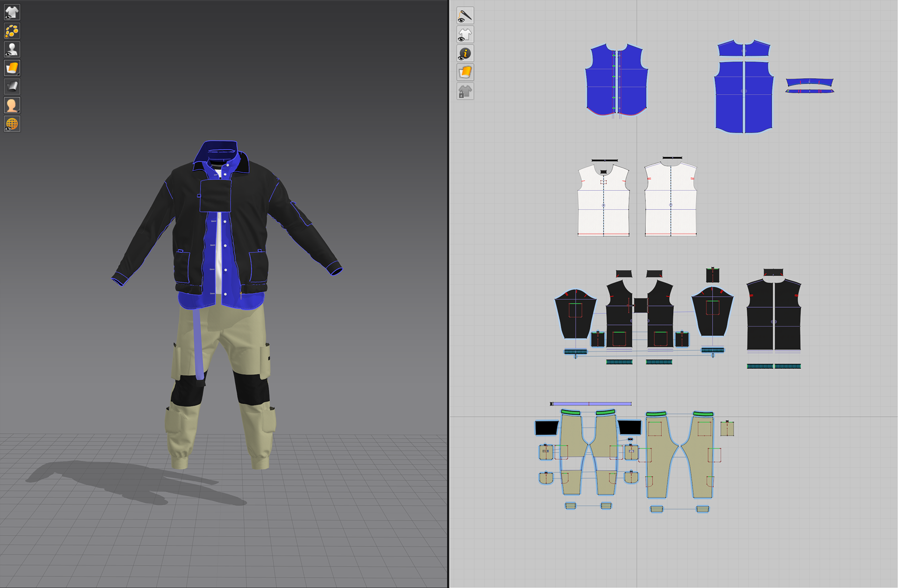Image resolution: width=898 pixels, height=588 pixels.
Task: Click lavender hanging strap in 3D view
Action: pos(199,344)
